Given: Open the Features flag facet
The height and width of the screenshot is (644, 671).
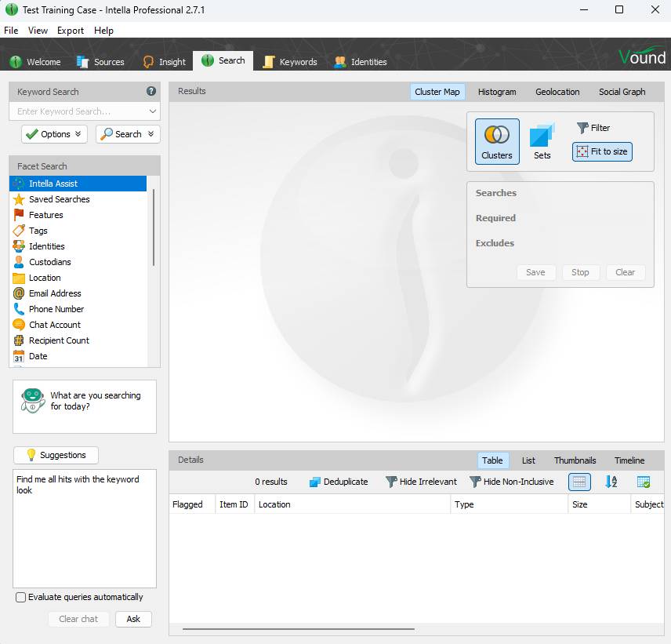Looking at the screenshot, I should (78, 215).
